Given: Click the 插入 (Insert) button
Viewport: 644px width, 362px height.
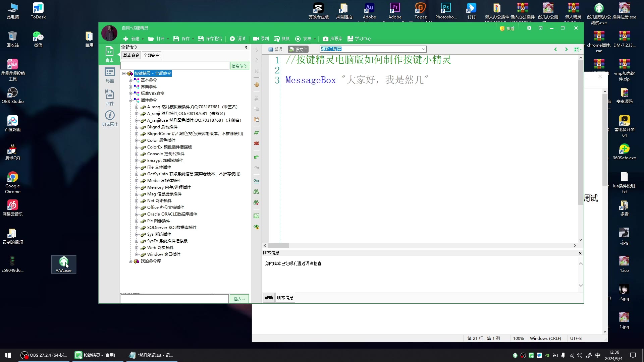Looking at the screenshot, I should pyautogui.click(x=239, y=299).
